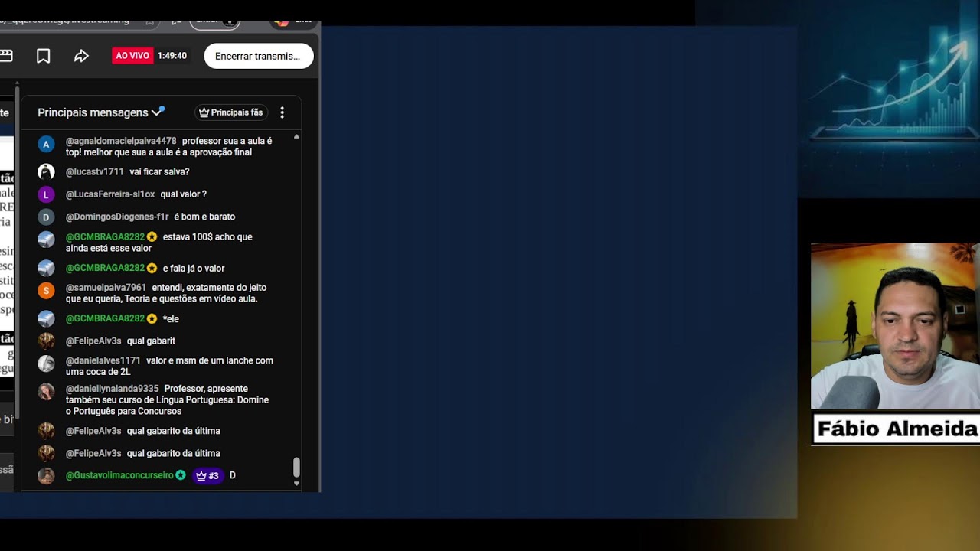980x551 pixels.
Task: Click avatar of @Gustavolimaconcurseiro
Action: click(x=46, y=475)
